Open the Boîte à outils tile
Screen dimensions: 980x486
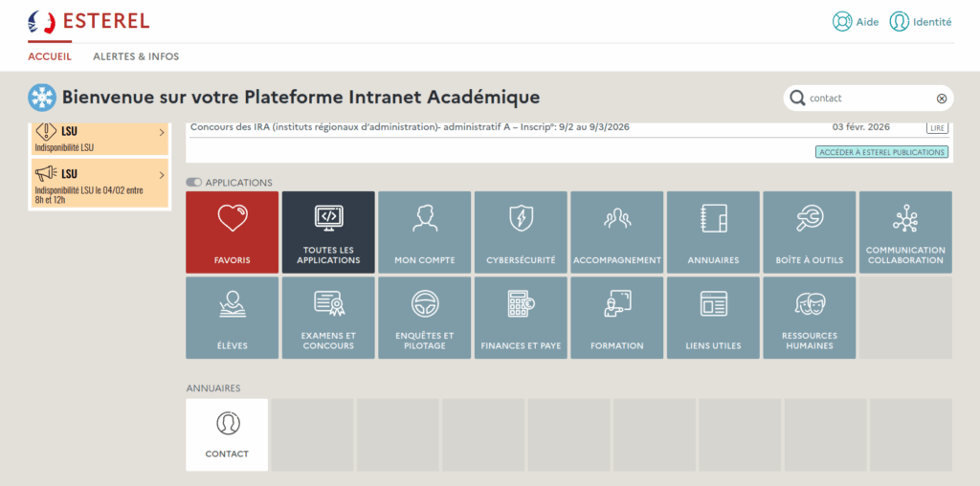coord(809,232)
